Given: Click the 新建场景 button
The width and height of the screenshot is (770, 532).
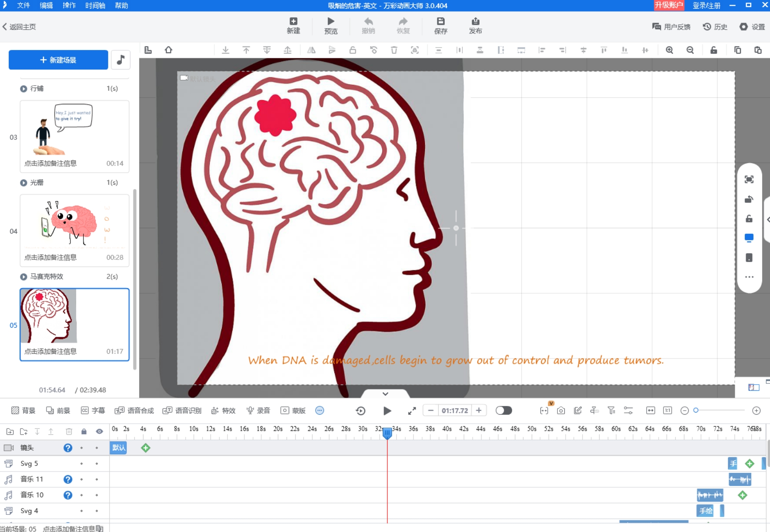Looking at the screenshot, I should (x=58, y=60).
